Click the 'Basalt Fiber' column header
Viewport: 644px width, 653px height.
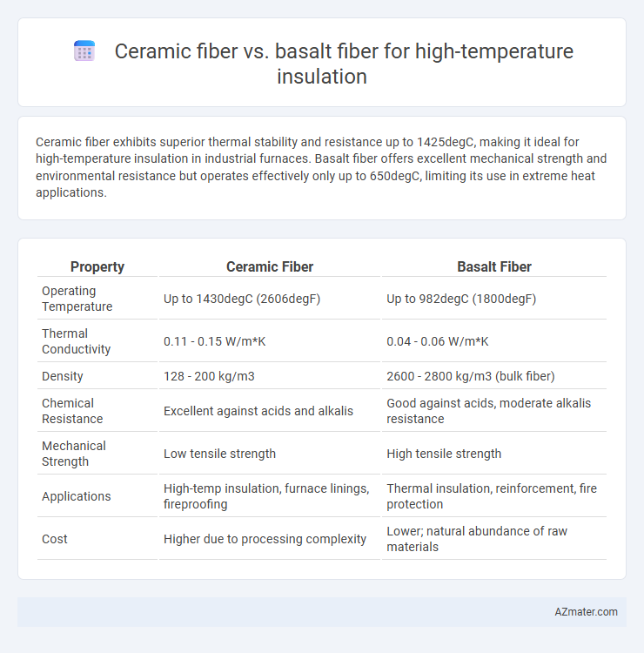[494, 266]
